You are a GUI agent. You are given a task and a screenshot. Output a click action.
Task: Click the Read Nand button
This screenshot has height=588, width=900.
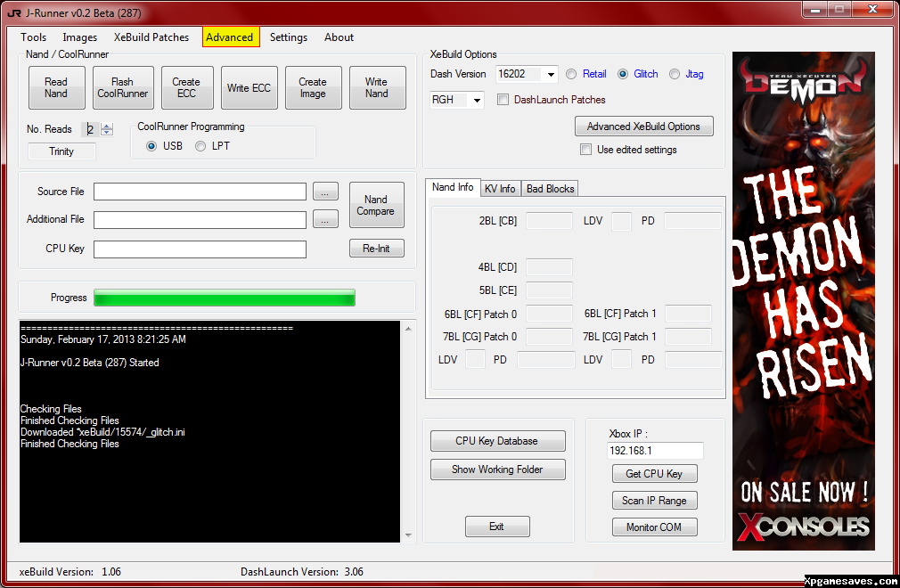tap(56, 88)
